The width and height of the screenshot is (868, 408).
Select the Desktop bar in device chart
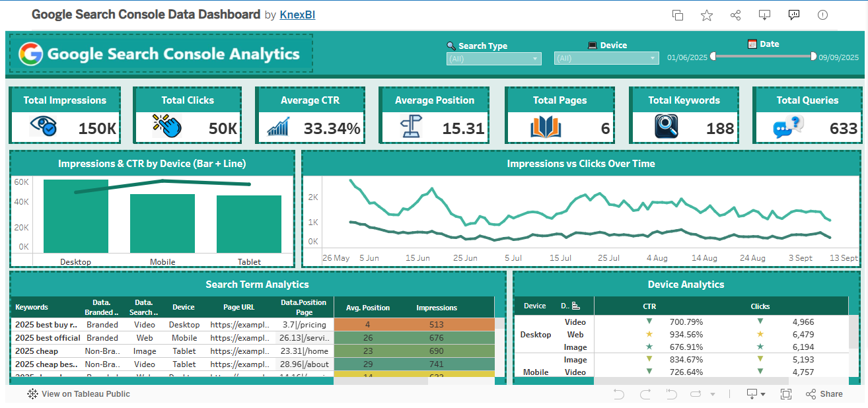click(x=76, y=216)
